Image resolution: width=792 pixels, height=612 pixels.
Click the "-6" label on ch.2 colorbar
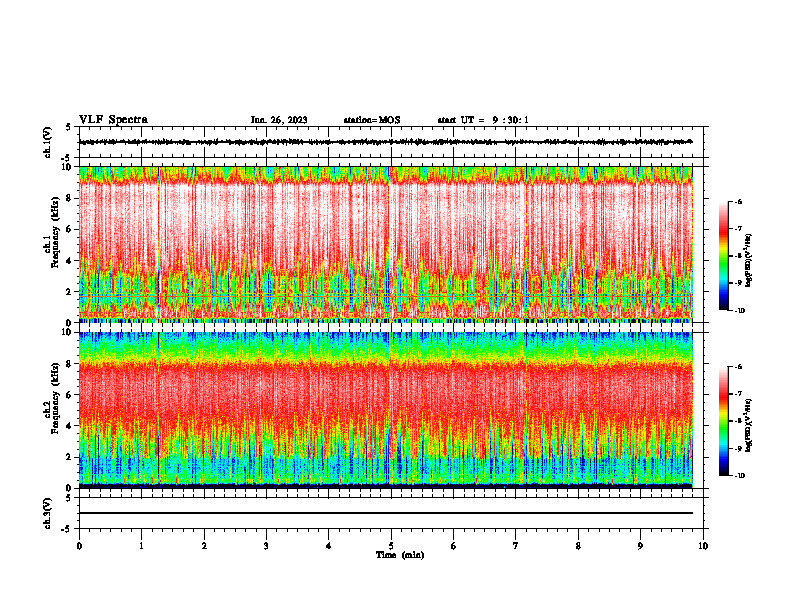click(x=738, y=367)
